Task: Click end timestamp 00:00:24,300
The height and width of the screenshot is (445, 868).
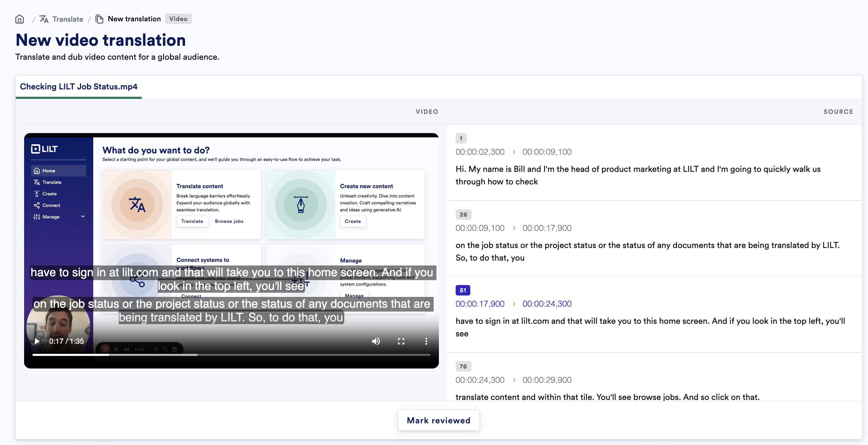Action: point(547,304)
